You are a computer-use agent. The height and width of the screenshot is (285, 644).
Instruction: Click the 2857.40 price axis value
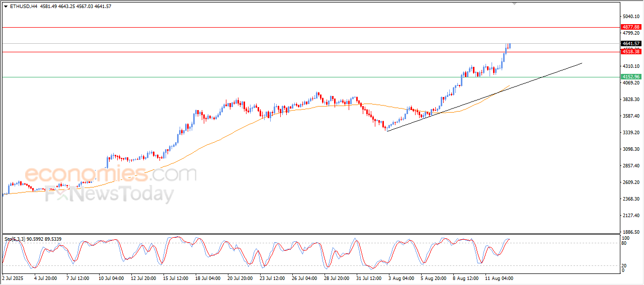point(631,166)
